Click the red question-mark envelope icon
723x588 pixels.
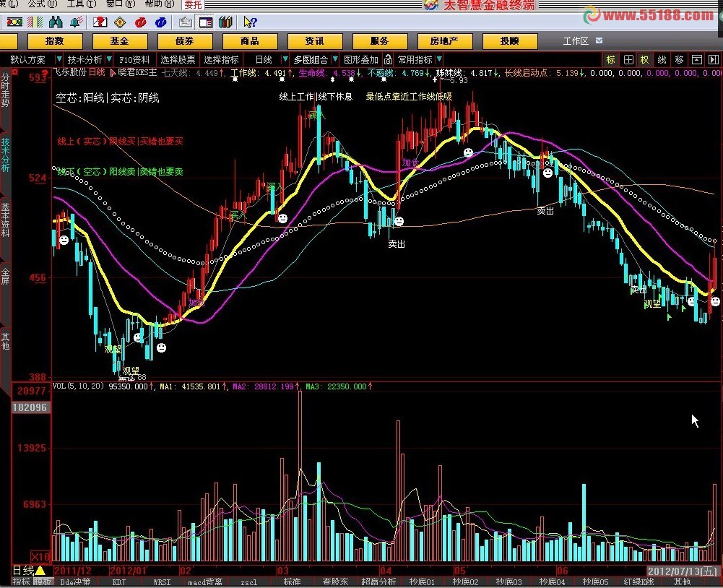pos(100,22)
